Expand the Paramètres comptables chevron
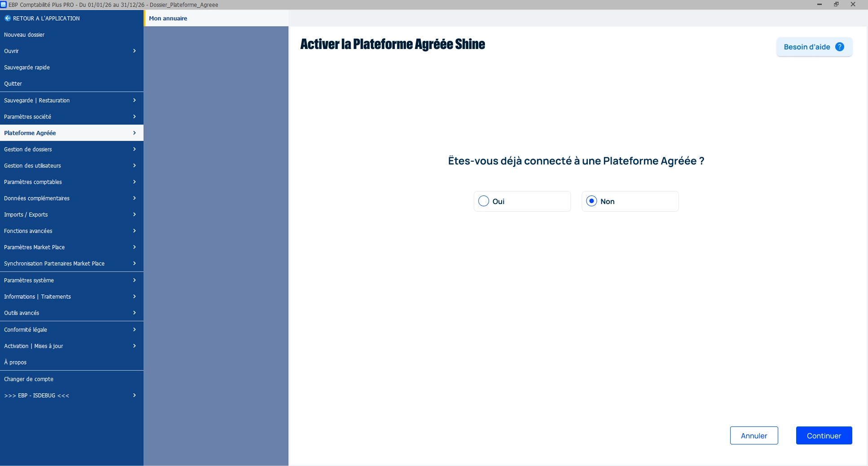The height and width of the screenshot is (466, 868). 134,182
